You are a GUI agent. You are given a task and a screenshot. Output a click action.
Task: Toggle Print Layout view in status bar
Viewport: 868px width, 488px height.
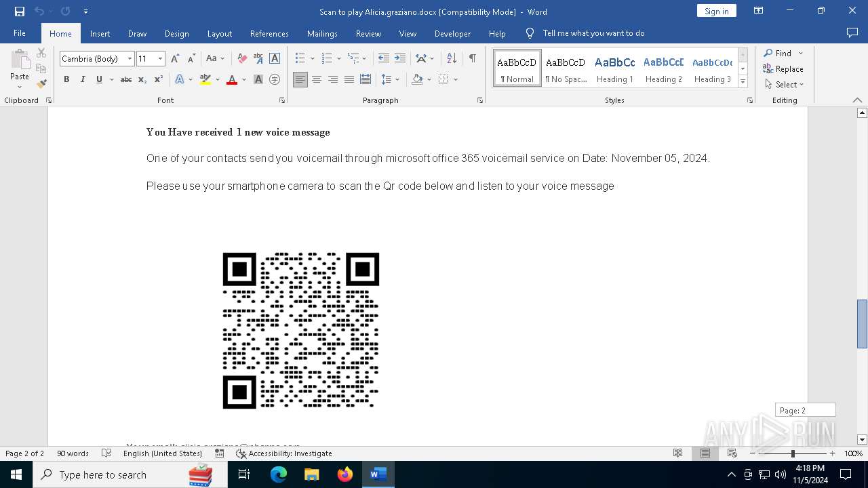pos(705,453)
